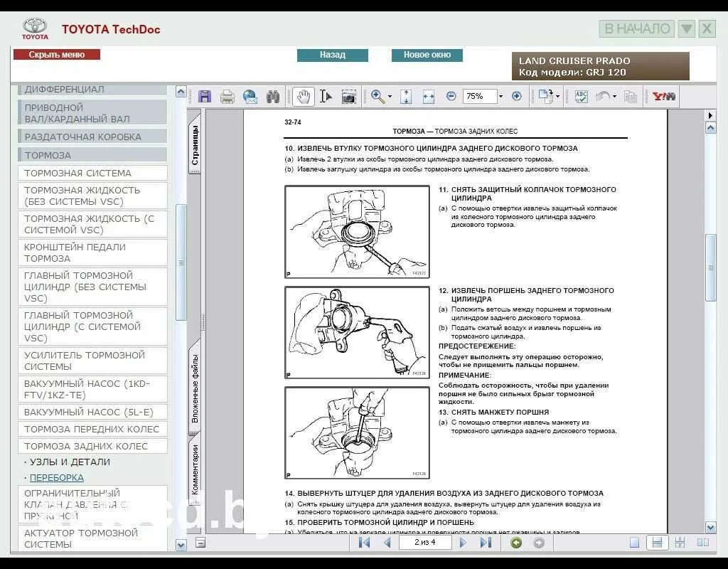728x569 pixels.
Task: Open ТОРМОЗНАЯ ЖИДКОСТЬ (БЕЗ СИСТЕМЫ VSC)
Action: pos(92,196)
